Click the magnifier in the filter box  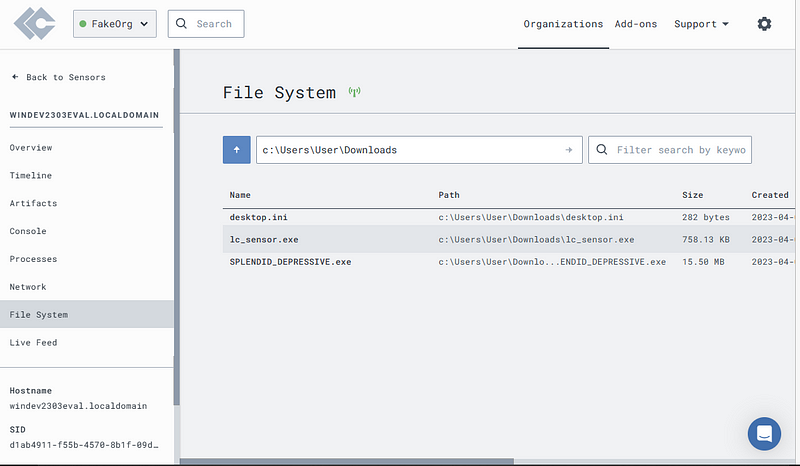[x=602, y=150]
